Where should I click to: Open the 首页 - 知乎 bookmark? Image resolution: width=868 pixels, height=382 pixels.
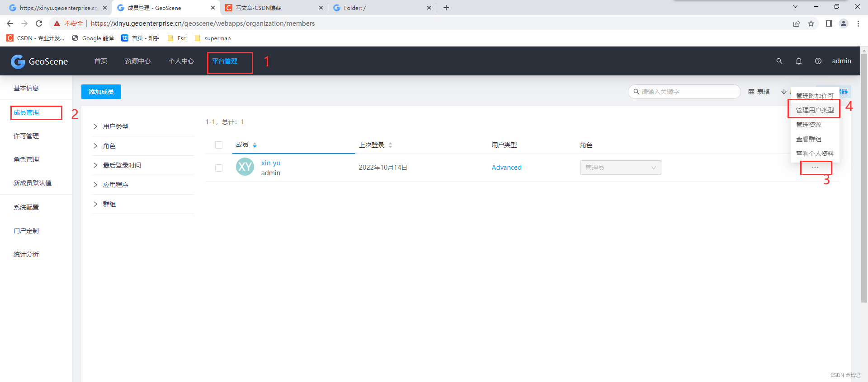coord(140,38)
